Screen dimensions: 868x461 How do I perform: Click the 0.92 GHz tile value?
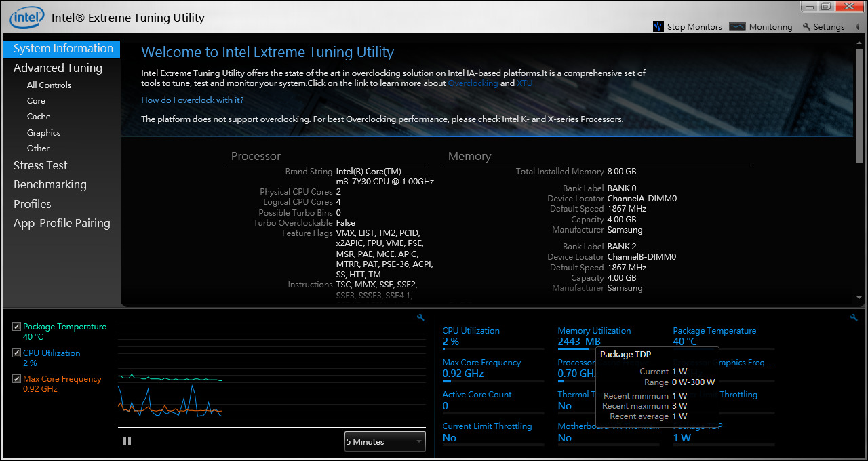pos(463,374)
